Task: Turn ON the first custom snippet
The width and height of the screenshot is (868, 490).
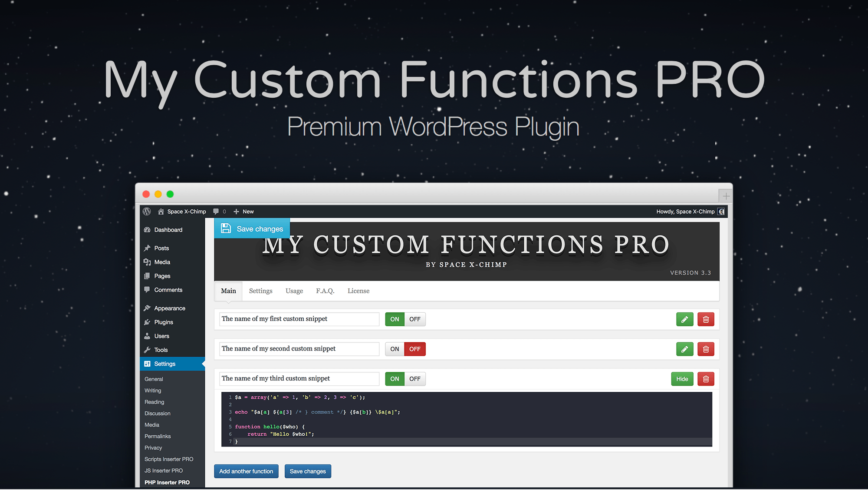Action: pos(395,319)
